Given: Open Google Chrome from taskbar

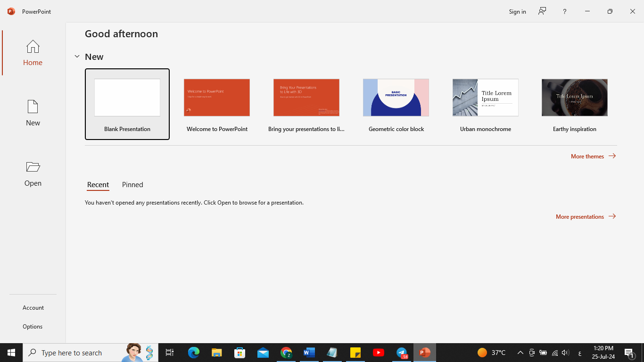Looking at the screenshot, I should (x=286, y=353).
